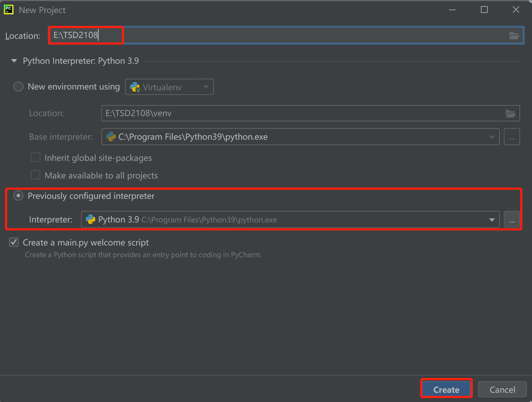
Task: Click the Virtualenv Python icon
Action: click(135, 87)
